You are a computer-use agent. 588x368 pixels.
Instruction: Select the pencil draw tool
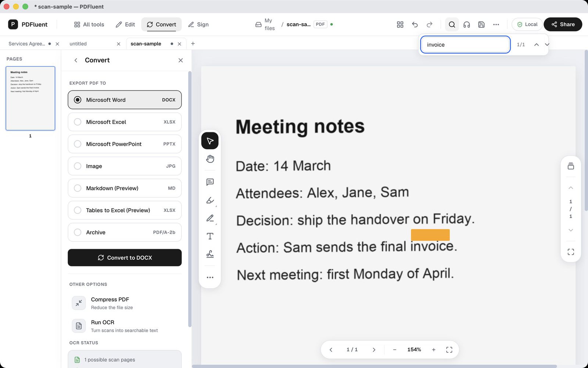point(210,218)
